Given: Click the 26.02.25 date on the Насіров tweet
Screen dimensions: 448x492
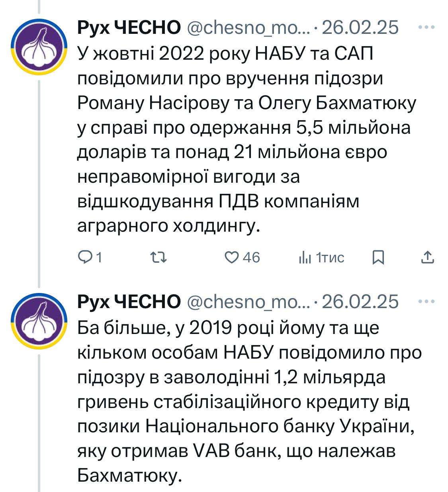Looking at the screenshot, I should 360,27.
